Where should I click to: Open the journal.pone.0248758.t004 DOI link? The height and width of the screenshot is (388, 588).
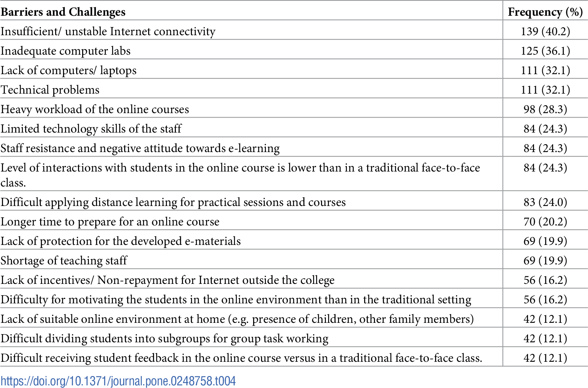click(118, 381)
